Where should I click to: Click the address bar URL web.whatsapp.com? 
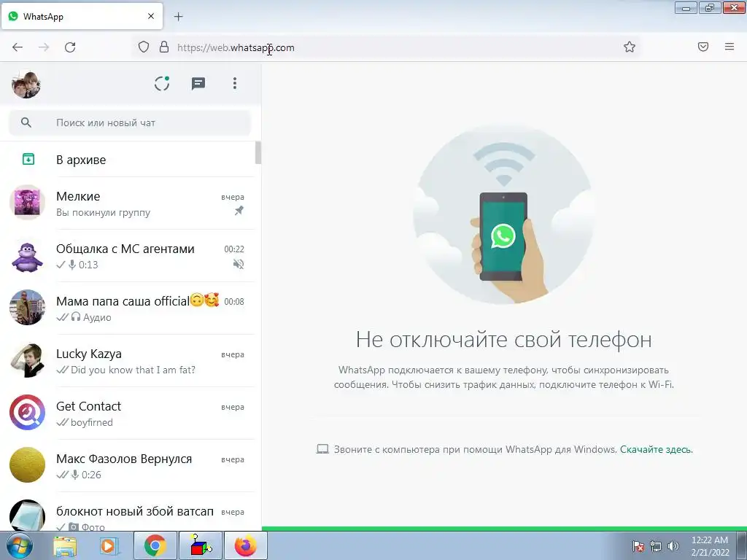236,47
